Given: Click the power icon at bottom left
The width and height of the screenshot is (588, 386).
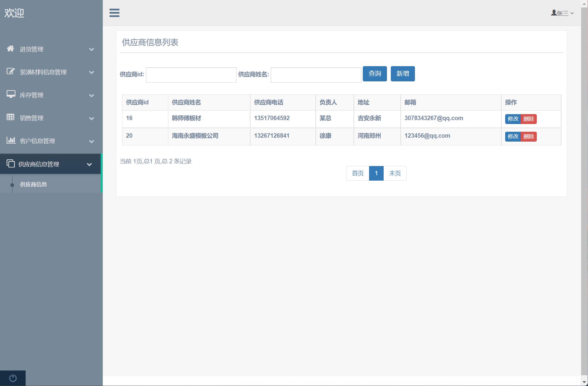Looking at the screenshot, I should tap(13, 378).
